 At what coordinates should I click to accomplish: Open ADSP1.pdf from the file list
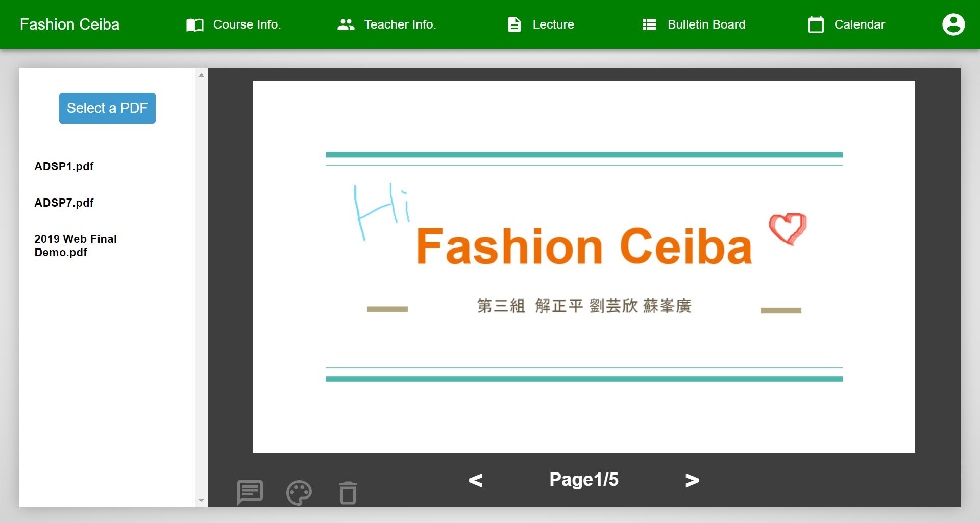coord(64,166)
